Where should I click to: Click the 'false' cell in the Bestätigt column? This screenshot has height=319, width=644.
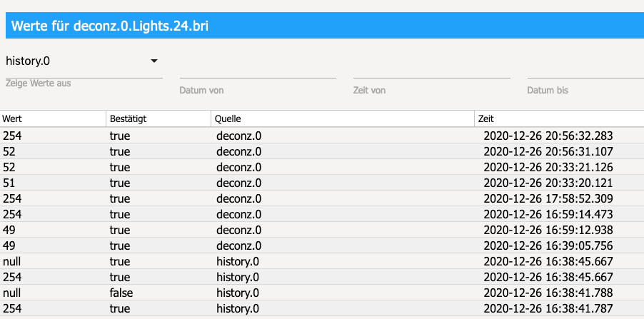[x=121, y=293]
